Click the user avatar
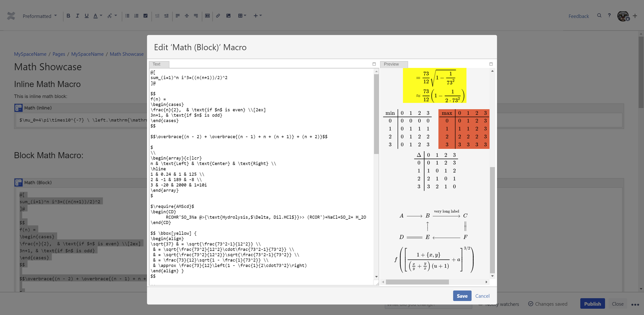Viewport: 644px width, 315px height. coord(623,16)
